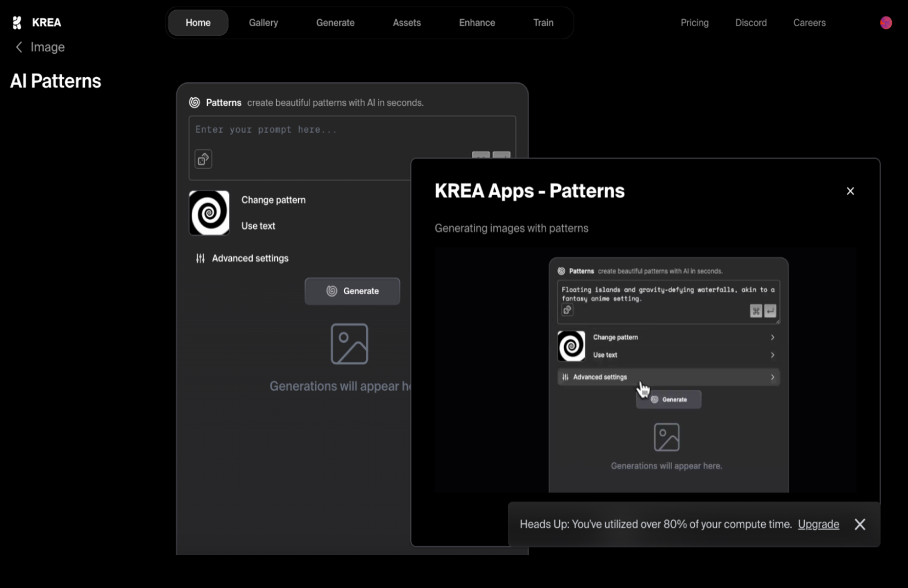This screenshot has width=908, height=588.
Task: Click the Image breadcrumb label
Action: click(x=47, y=47)
